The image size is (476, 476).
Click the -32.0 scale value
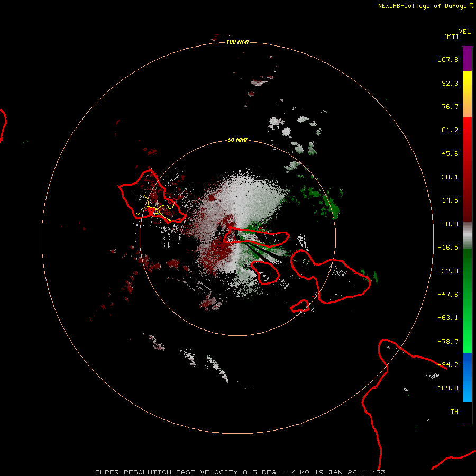pos(448,271)
